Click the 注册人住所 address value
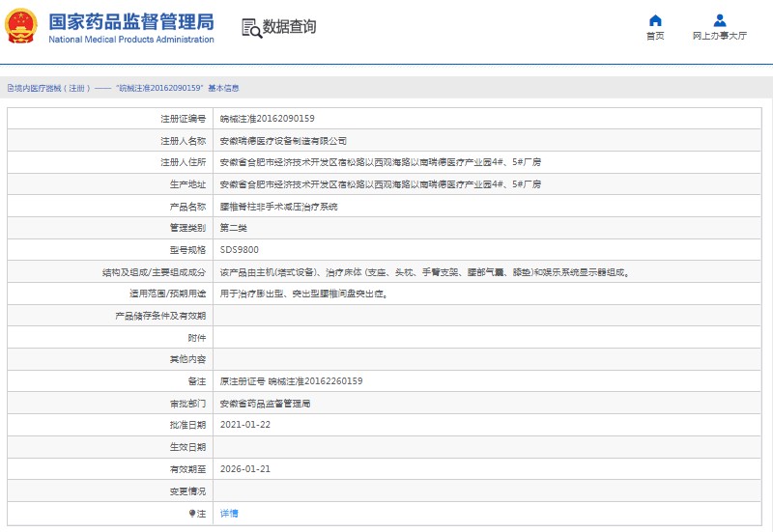 [380, 162]
